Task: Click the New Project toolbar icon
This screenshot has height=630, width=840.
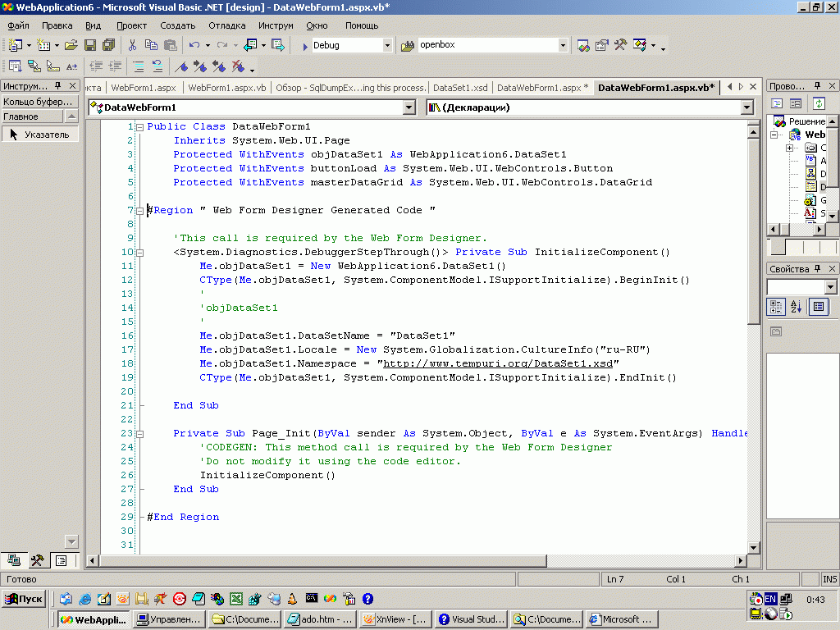Action: [16, 46]
